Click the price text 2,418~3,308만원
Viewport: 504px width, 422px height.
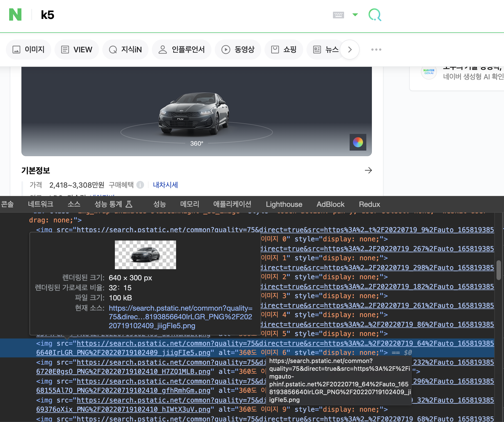pos(77,185)
